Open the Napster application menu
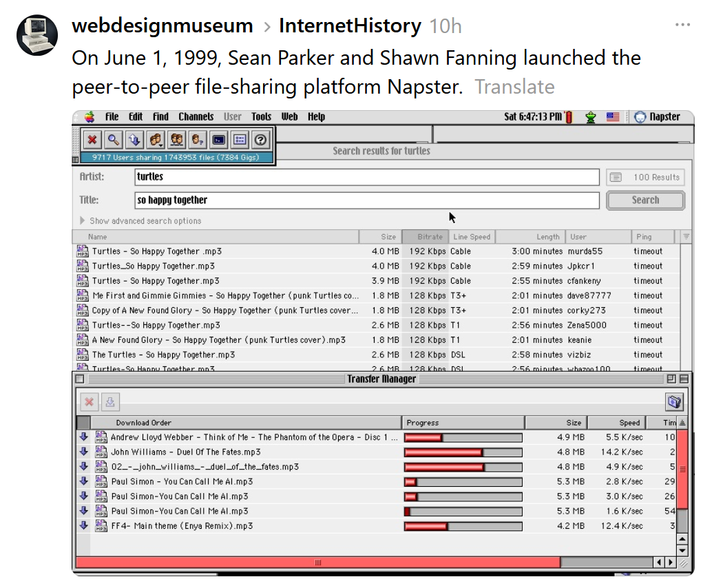Viewport: 712px width, 588px height. [657, 117]
